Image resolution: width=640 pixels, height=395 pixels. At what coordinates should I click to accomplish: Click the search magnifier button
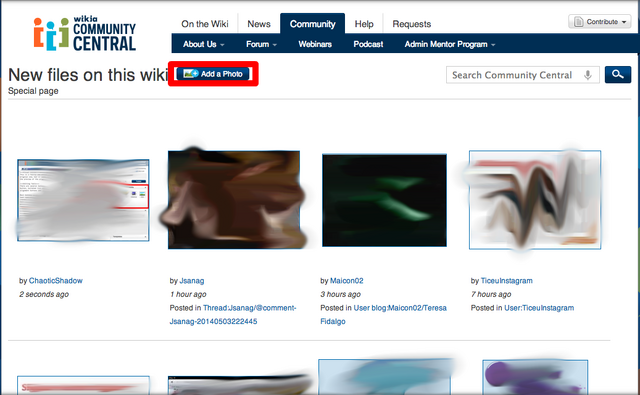click(618, 75)
